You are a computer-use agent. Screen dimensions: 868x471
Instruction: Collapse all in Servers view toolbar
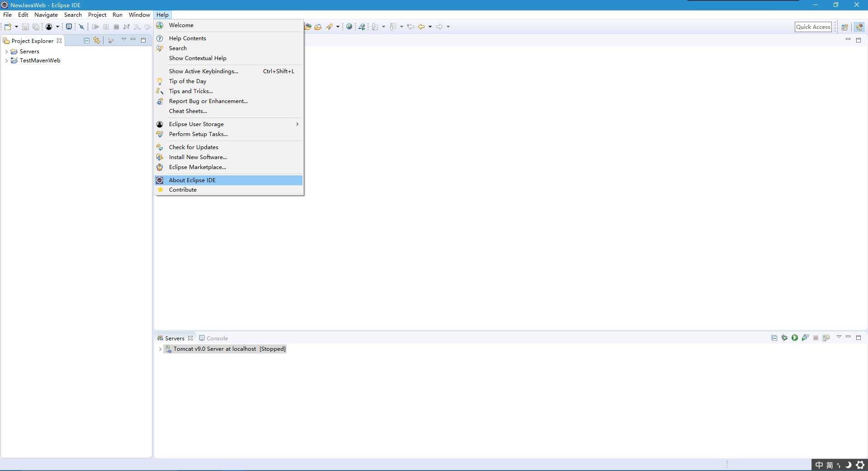(774, 338)
